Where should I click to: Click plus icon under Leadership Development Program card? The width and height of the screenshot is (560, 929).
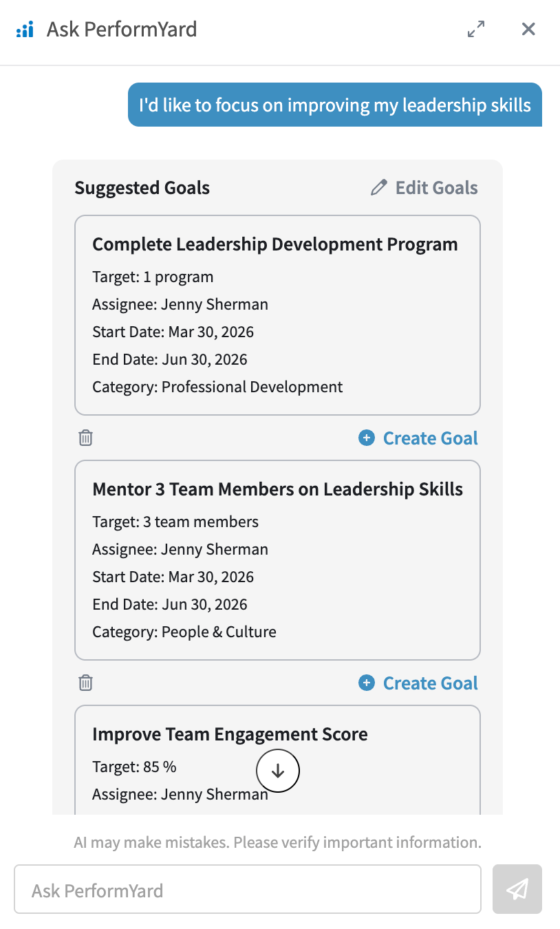[367, 438]
